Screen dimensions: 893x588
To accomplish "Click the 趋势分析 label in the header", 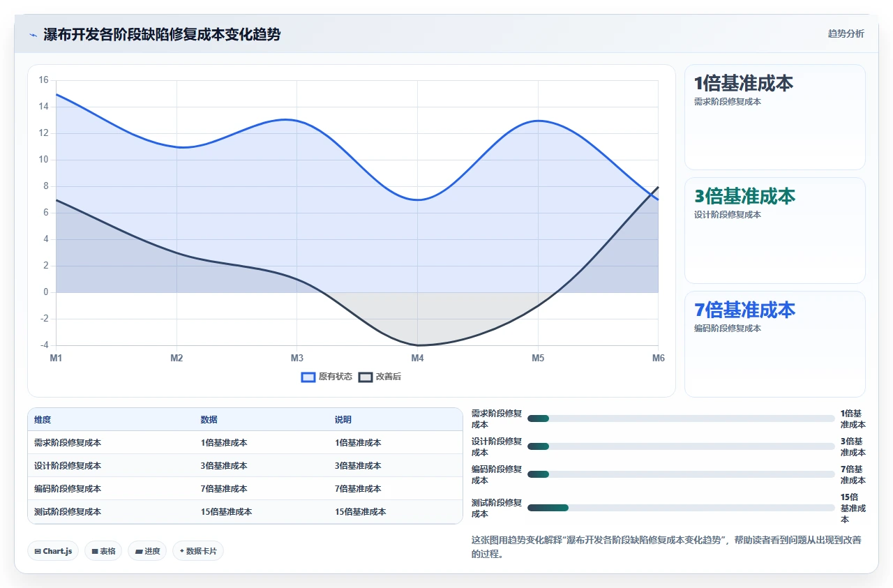I will (x=846, y=33).
